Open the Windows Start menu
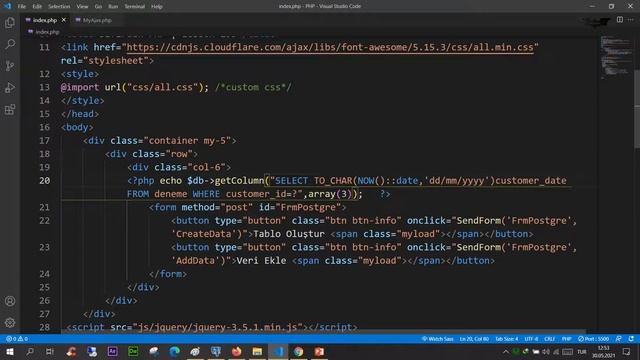The width and height of the screenshot is (640, 360). point(9,351)
